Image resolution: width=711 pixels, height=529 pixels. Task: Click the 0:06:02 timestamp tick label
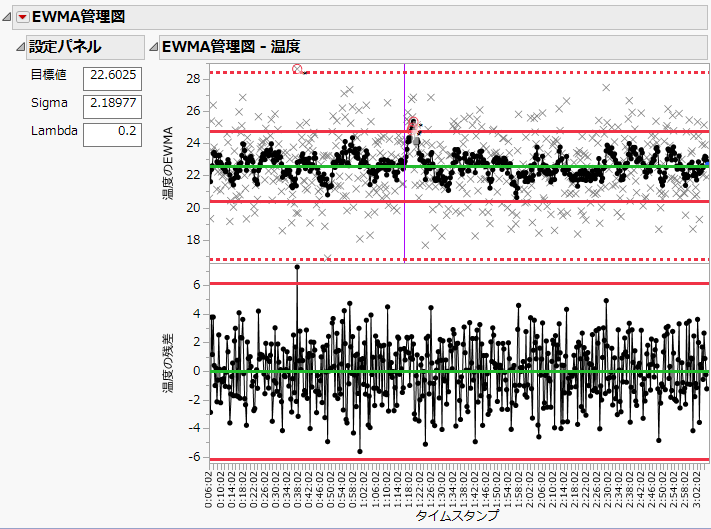[209, 490]
